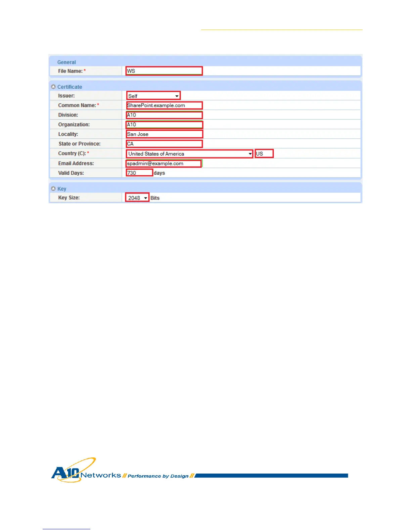Click the Issuer label
Viewport: 411px width, 532px height.
(x=66, y=96)
